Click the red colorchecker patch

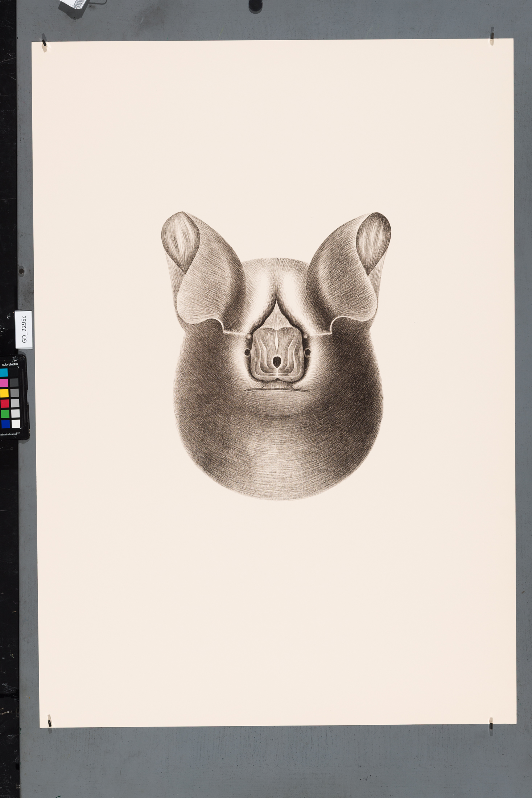[5, 403]
